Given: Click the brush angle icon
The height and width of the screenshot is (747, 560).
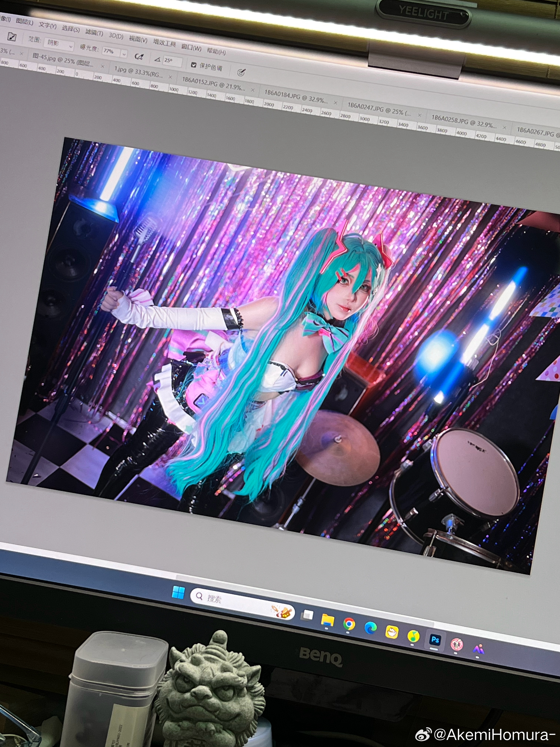Looking at the screenshot, I should (157, 59).
